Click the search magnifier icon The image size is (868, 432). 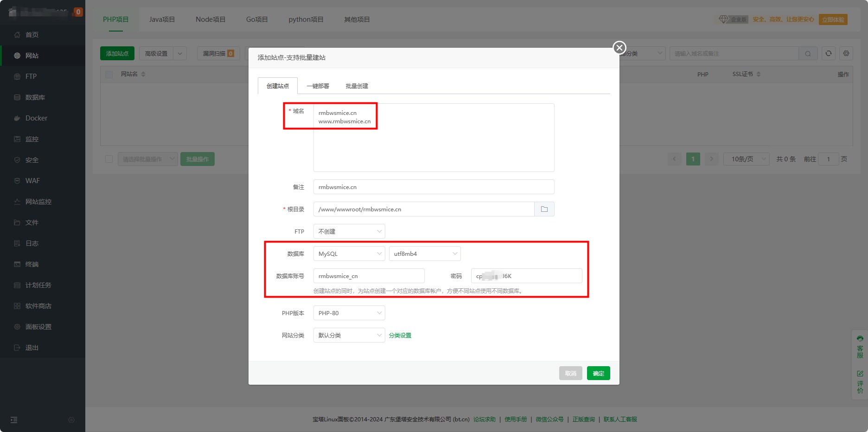808,54
